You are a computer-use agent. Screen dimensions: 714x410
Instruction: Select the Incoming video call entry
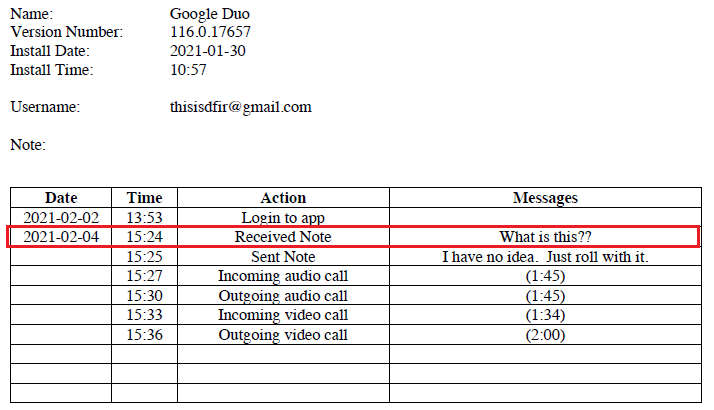point(283,315)
